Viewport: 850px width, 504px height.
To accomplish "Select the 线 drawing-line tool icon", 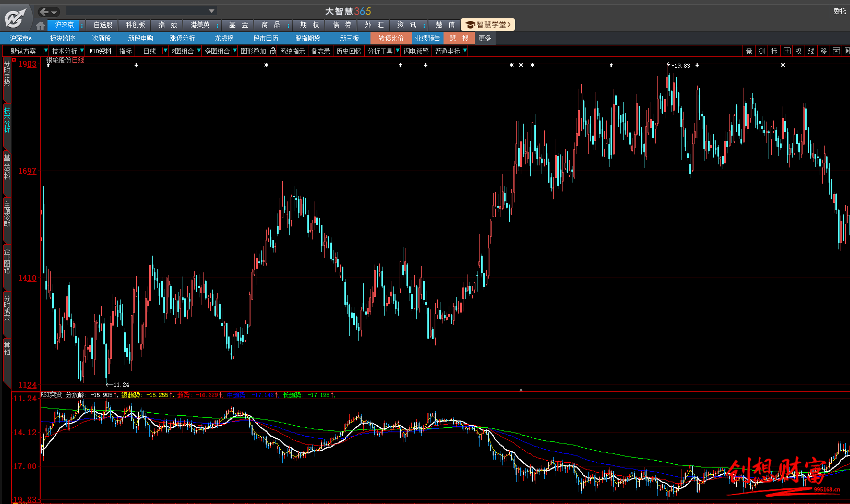I will [811, 51].
